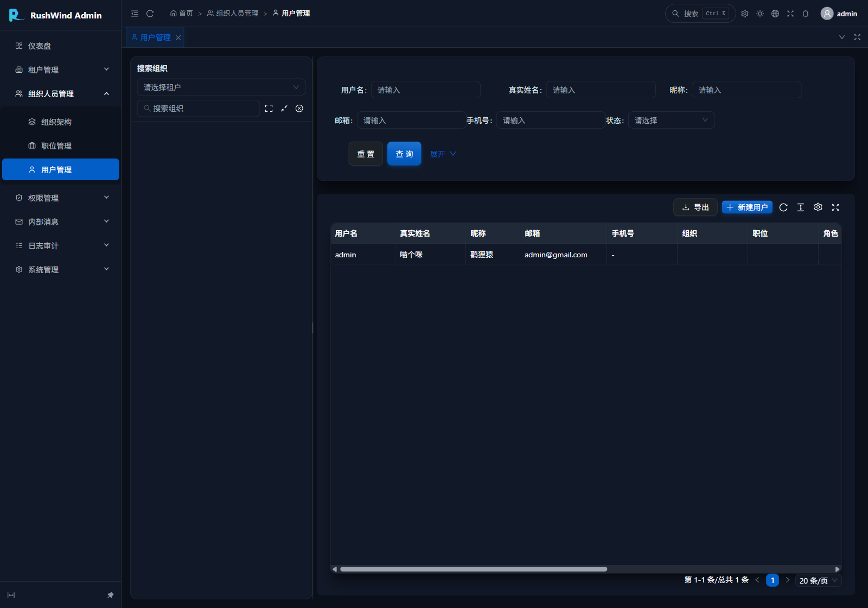868x608 pixels.
Task: Click the horizontal table scrollbar
Action: point(474,569)
